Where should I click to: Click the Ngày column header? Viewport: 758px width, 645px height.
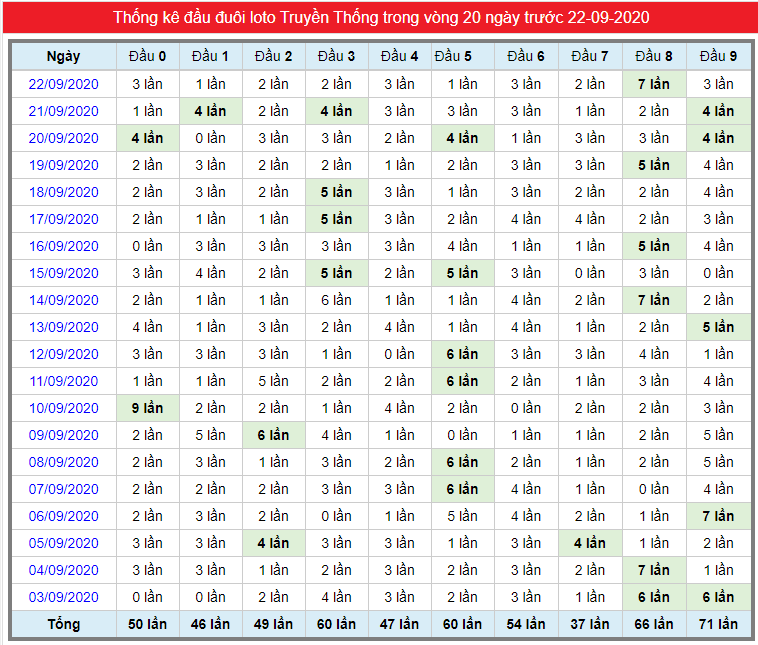(63, 57)
